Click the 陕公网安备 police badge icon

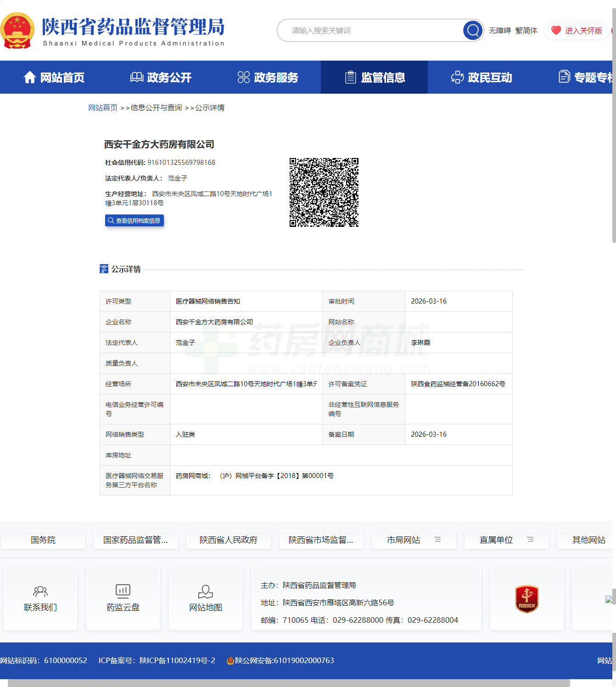(230, 660)
